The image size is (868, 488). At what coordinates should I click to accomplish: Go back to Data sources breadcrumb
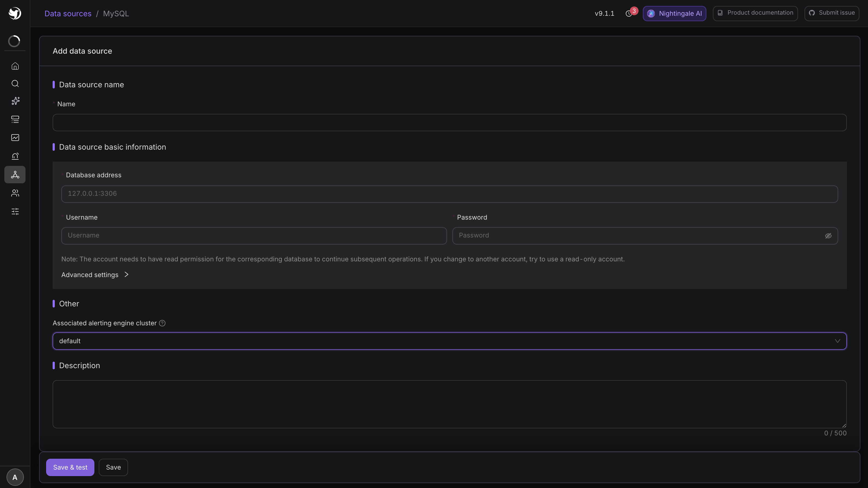[x=68, y=14]
